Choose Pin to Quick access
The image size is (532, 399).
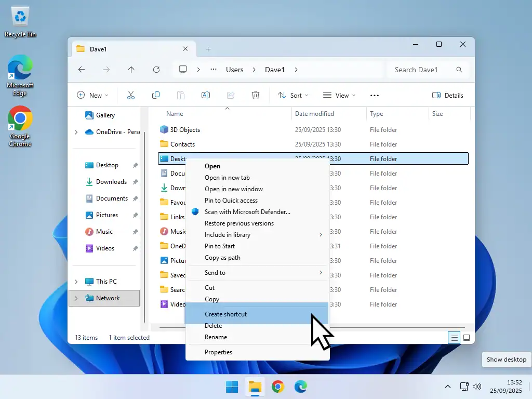tap(257, 201)
